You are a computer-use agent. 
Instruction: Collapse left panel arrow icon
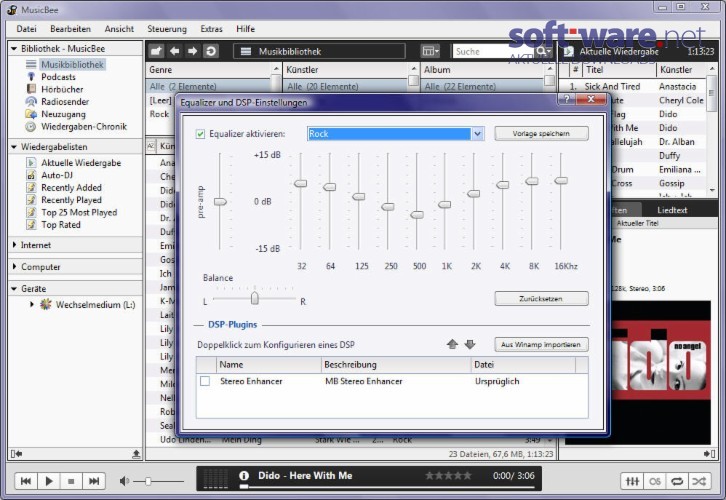click(17, 454)
